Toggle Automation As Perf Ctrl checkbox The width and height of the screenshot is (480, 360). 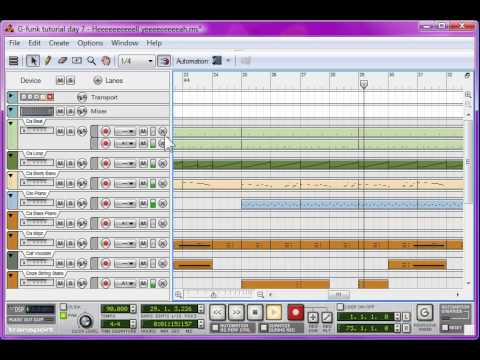[215, 328]
